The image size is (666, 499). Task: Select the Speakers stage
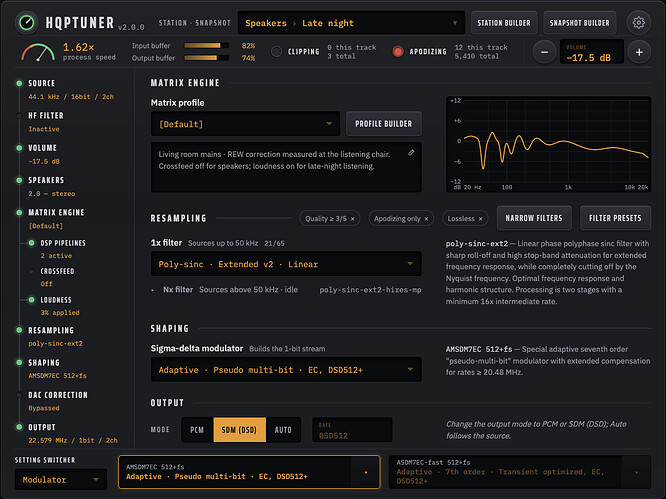[x=46, y=180]
